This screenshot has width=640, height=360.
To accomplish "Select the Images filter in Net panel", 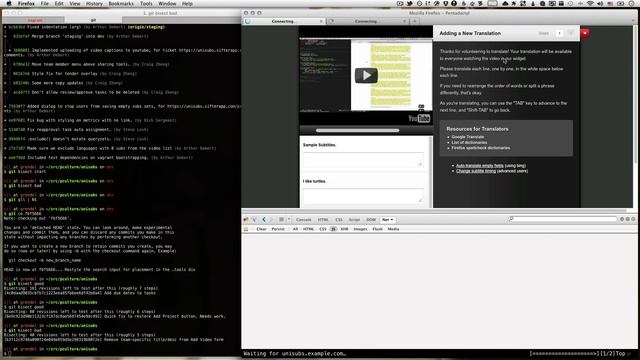I will click(360, 229).
